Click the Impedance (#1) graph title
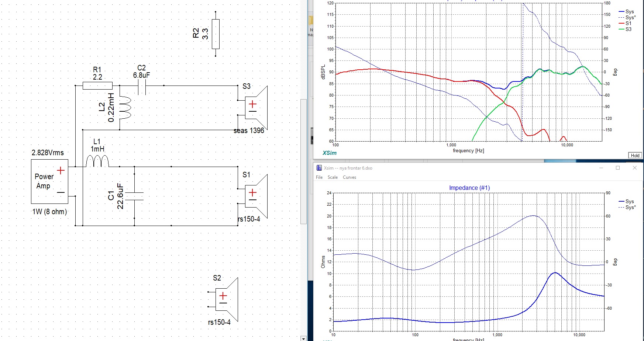Viewport: 644px width, 341px height. pyautogui.click(x=469, y=188)
